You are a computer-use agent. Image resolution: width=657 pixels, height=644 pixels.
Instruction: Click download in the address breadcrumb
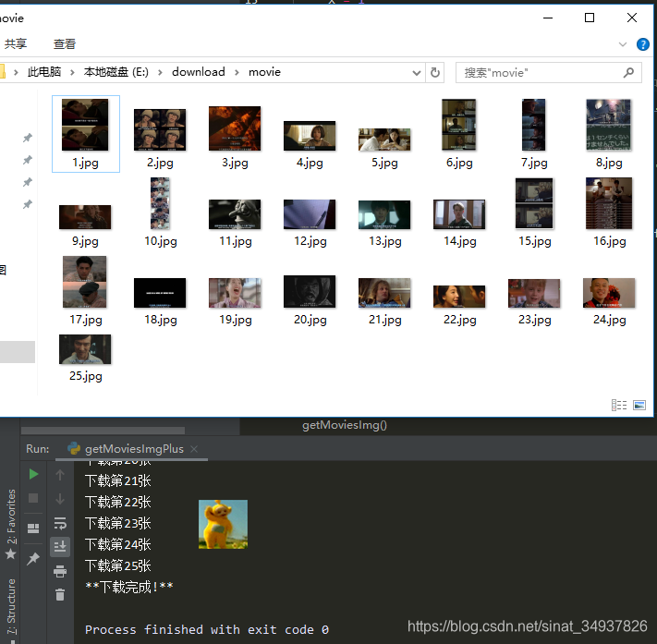[198, 72]
